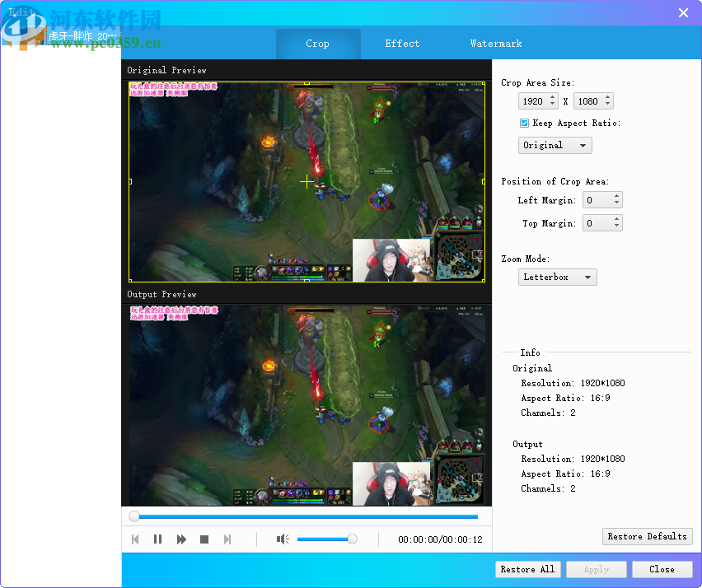Screen dimensions: 702x588
Task: Increase crop width with up arrow
Action: [x=553, y=97]
